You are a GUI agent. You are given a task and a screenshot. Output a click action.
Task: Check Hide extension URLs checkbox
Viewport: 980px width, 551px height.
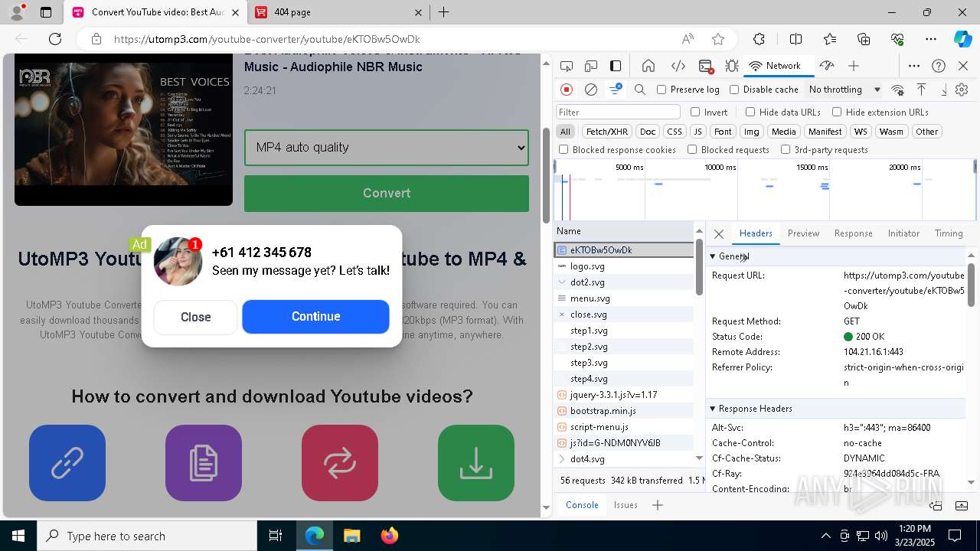837,112
